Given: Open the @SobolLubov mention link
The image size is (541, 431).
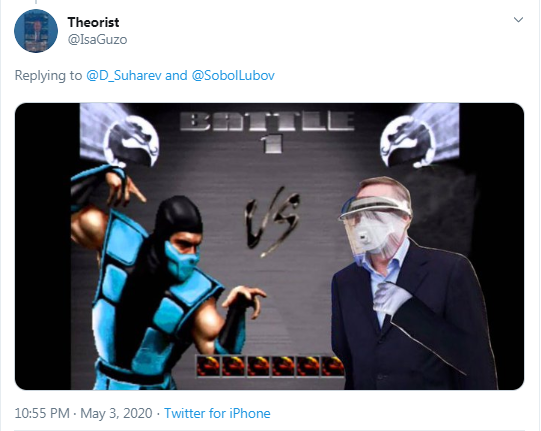Looking at the screenshot, I should [233, 75].
